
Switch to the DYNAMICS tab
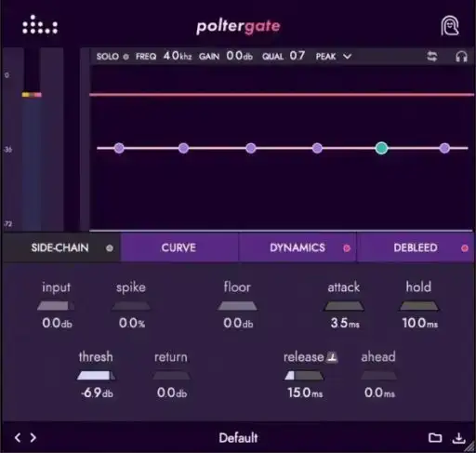pyautogui.click(x=297, y=247)
